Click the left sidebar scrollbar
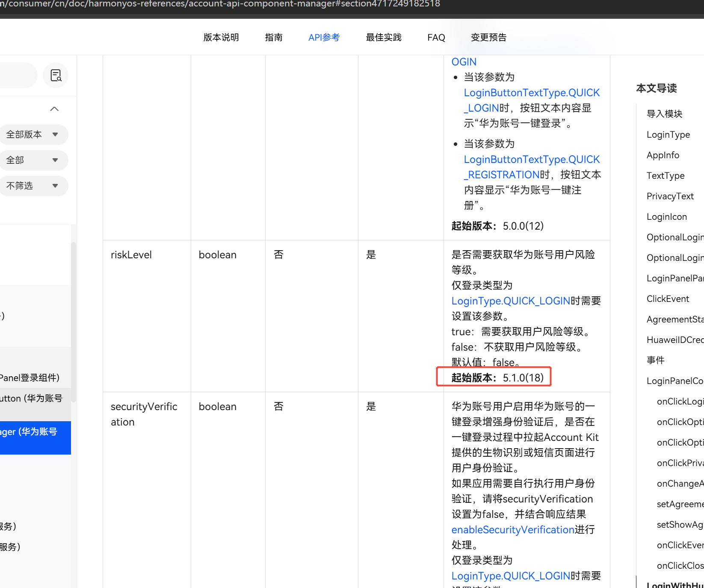The width and height of the screenshot is (704, 588). click(x=74, y=322)
